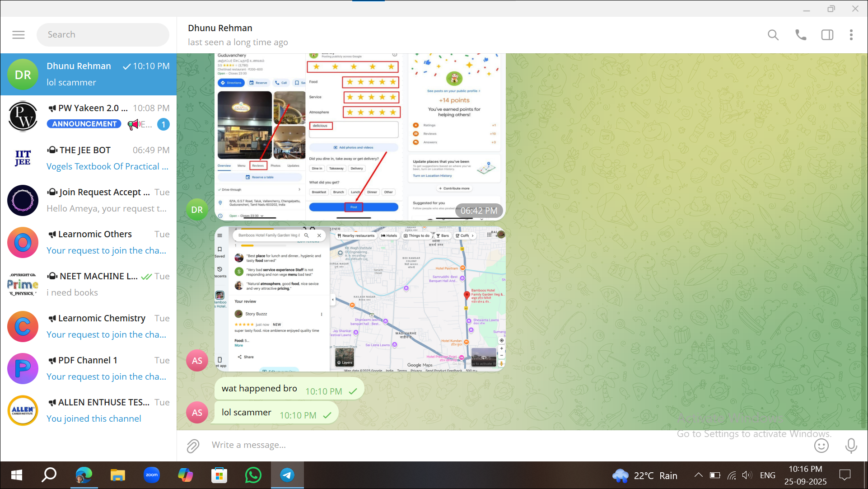This screenshot has height=489, width=868.
Task: Open the three-dot chat options menu
Action: point(851,35)
